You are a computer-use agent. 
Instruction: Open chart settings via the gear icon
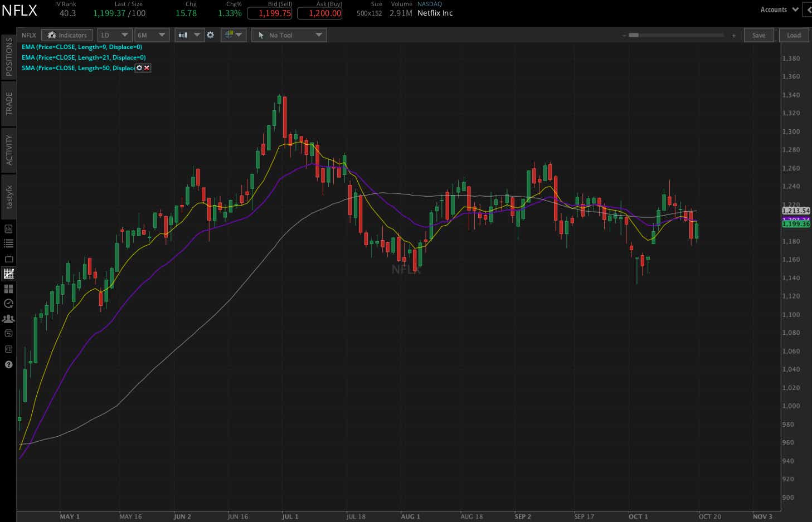click(211, 35)
